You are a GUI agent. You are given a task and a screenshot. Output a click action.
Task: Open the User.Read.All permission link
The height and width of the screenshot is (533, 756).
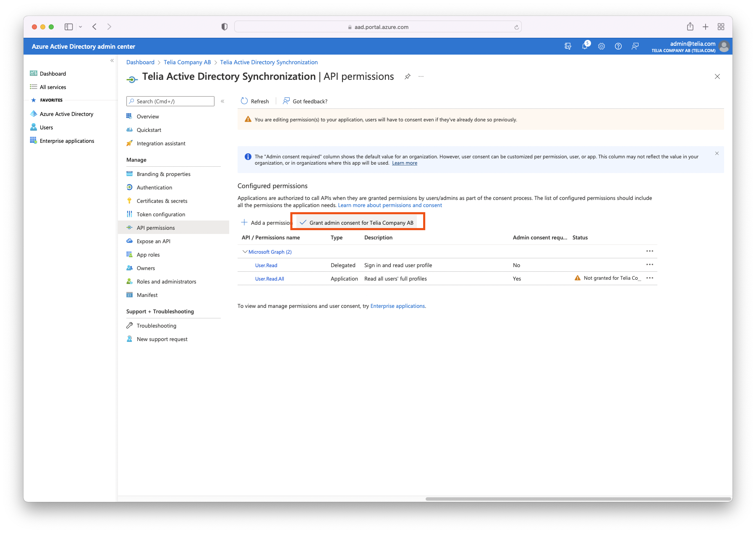point(269,279)
